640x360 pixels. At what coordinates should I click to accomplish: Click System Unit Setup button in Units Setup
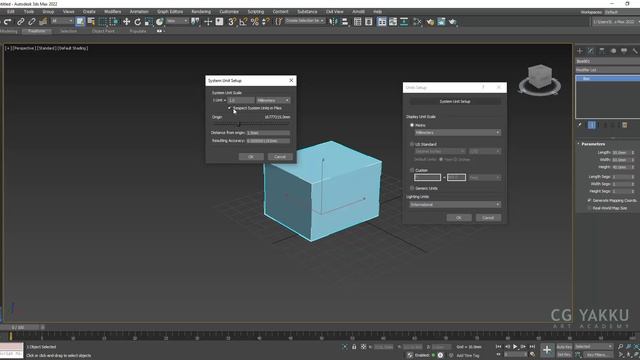pyautogui.click(x=455, y=101)
